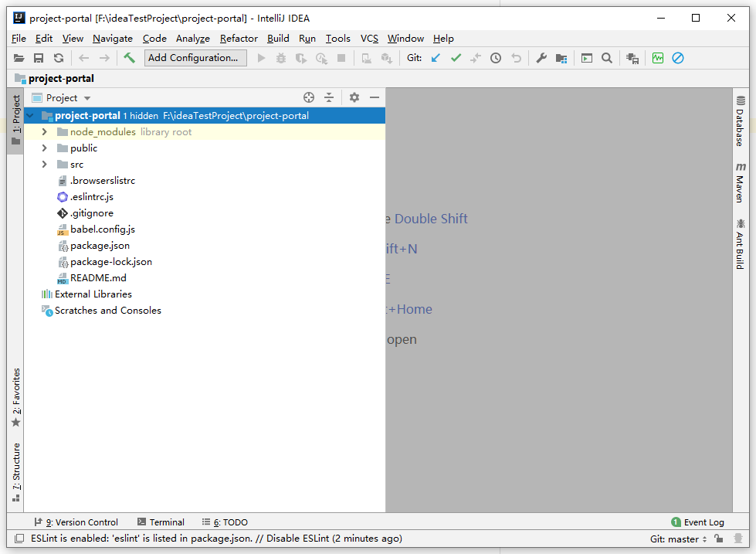The width and height of the screenshot is (756, 554).
Task: Open the Terminal tool window
Action: [161, 522]
